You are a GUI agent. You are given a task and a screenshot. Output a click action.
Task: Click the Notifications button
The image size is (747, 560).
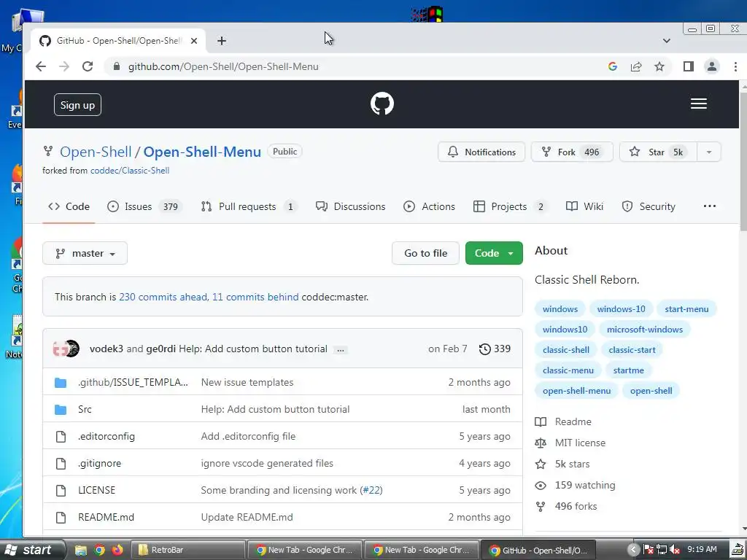point(481,152)
